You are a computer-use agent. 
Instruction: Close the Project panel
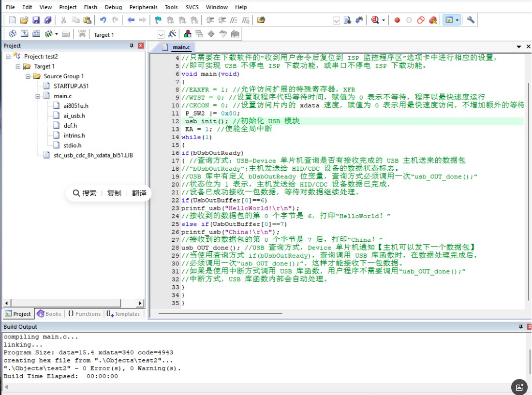tap(141, 45)
